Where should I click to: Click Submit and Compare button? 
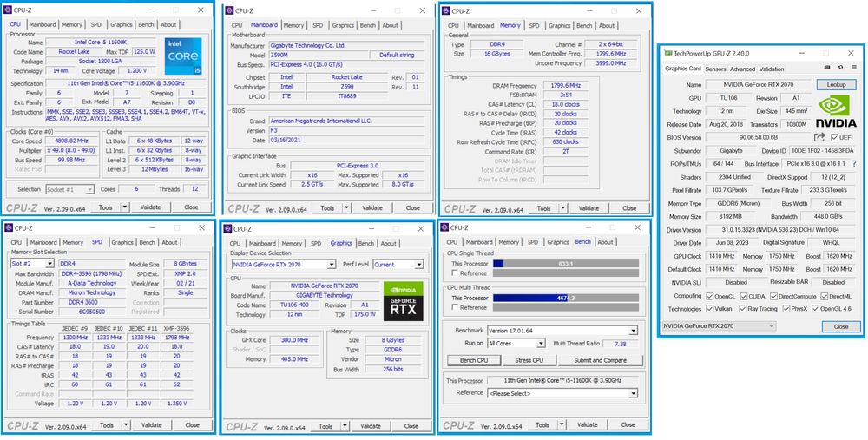[x=600, y=360]
